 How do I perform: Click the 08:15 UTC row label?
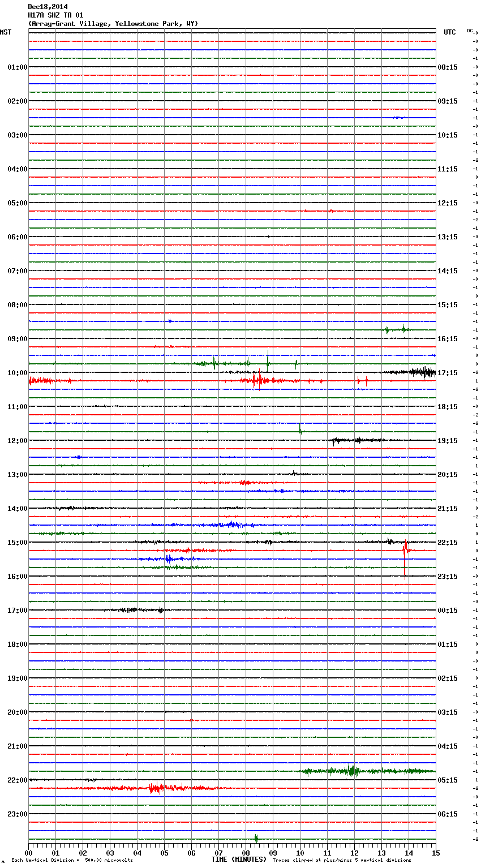[x=448, y=67]
